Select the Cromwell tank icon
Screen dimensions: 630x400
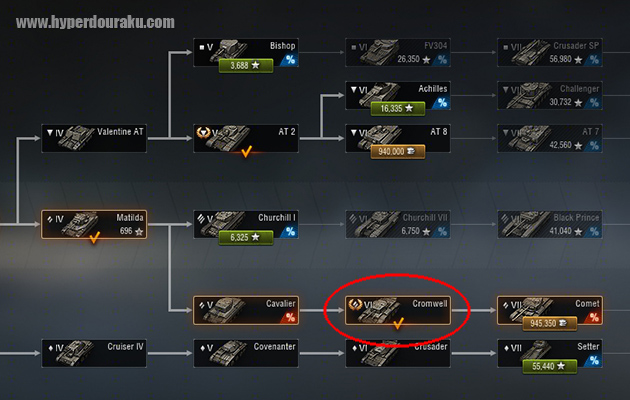point(379,310)
